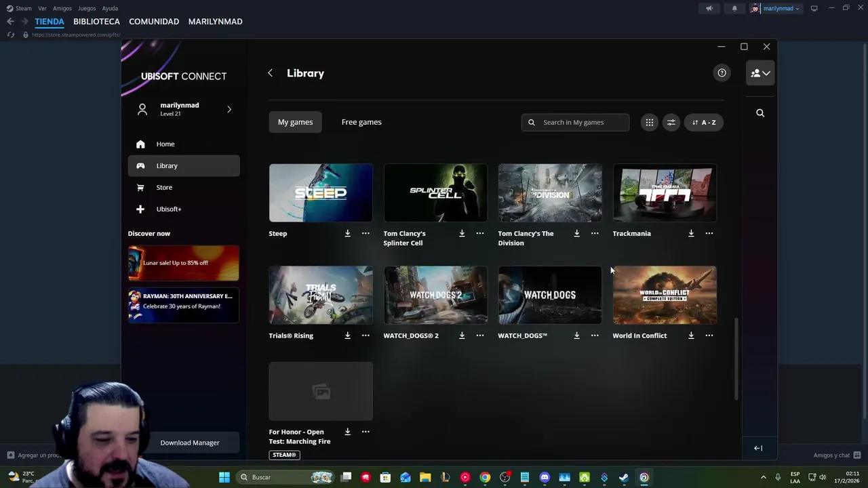Open Store in the sidebar
This screenshot has width=868, height=488.
184,187
